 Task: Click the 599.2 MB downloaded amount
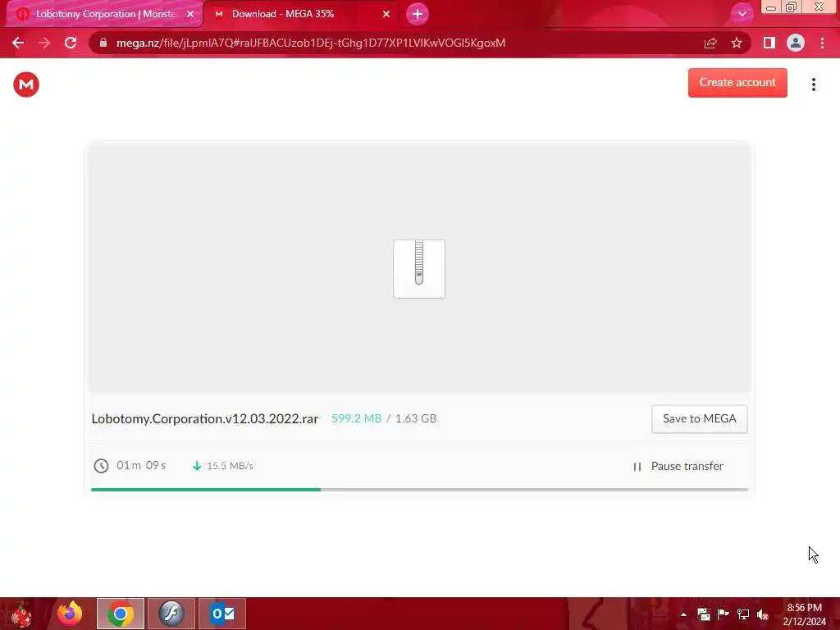pos(356,418)
